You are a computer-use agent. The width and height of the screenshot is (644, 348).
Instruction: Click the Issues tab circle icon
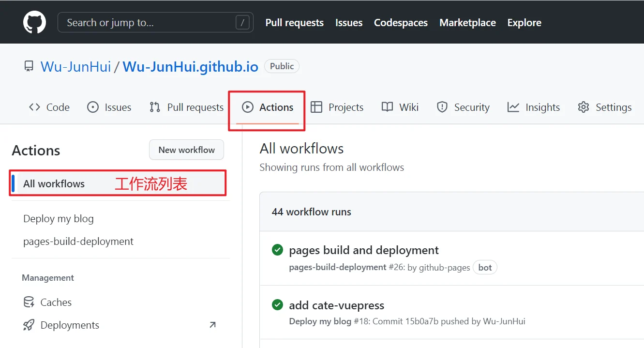pyautogui.click(x=93, y=107)
